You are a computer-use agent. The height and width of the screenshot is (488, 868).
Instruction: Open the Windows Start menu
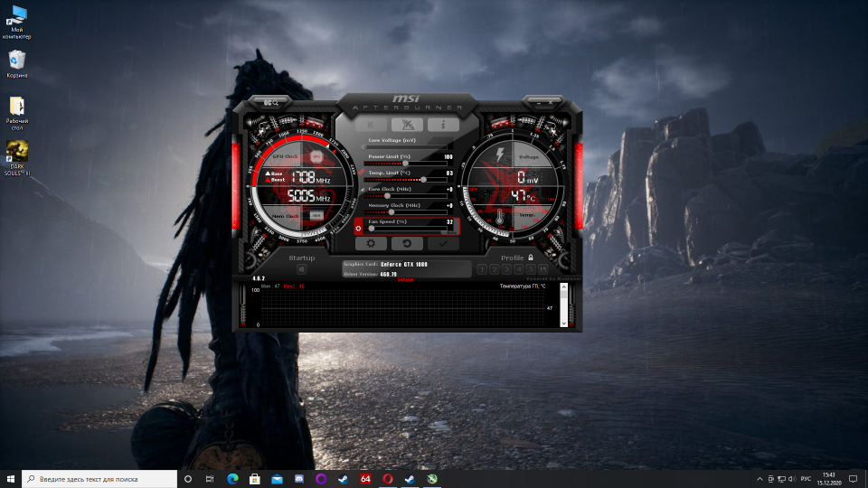11,479
